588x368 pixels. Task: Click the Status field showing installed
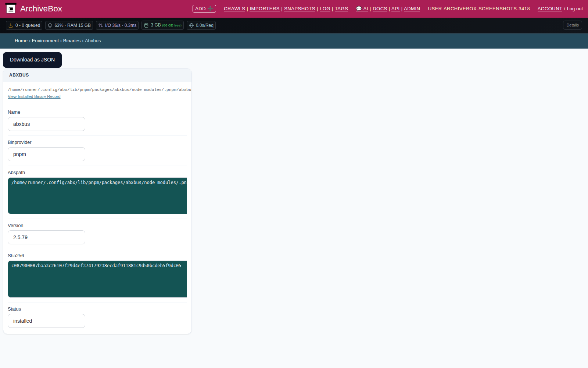[x=46, y=321]
